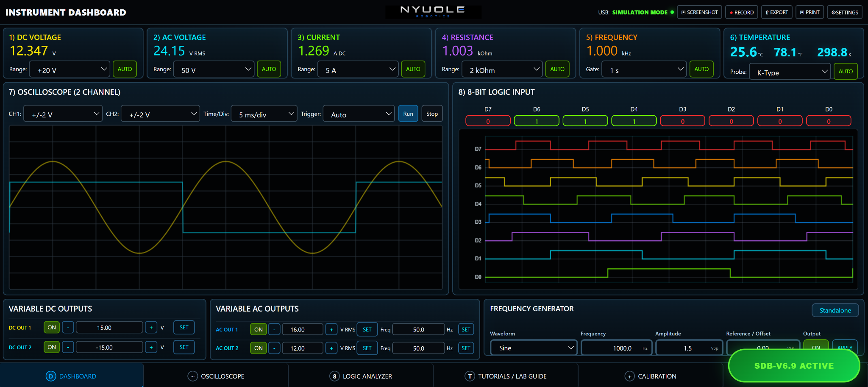Toggle logic bit D0 indicator
The image size is (868, 387).
(829, 121)
